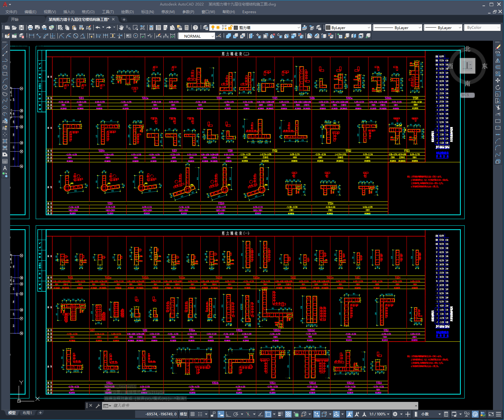This screenshot has height=420, width=504.
Task: Select the Linear dimension tool
Action: pyautogui.click(x=31, y=36)
